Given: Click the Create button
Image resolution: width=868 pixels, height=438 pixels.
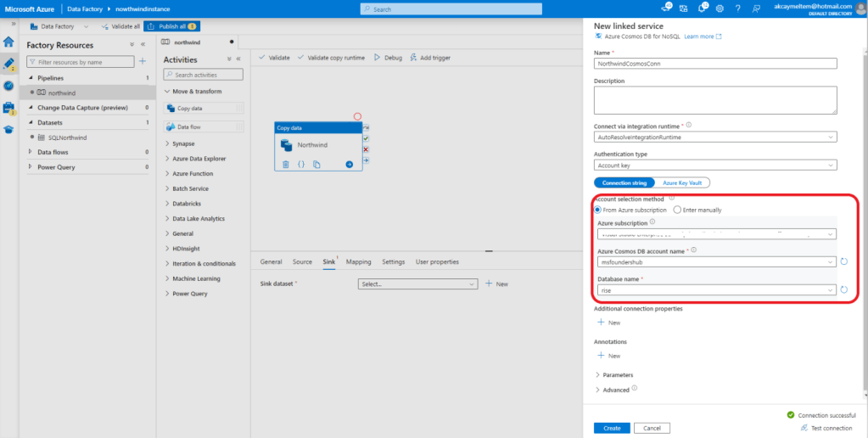Looking at the screenshot, I should (612, 428).
